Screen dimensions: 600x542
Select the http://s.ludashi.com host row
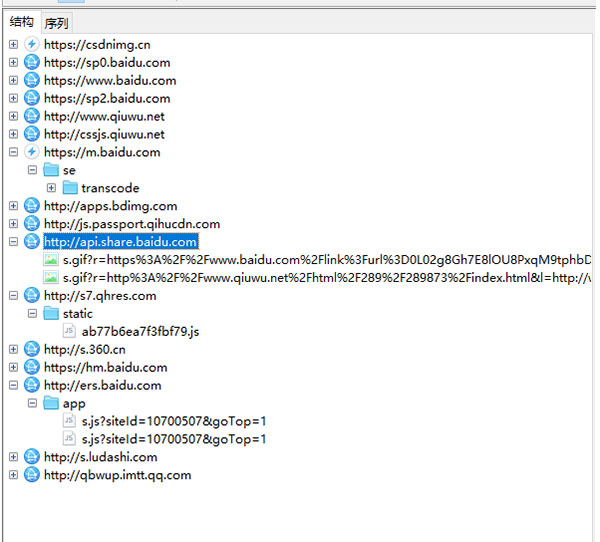click(101, 457)
